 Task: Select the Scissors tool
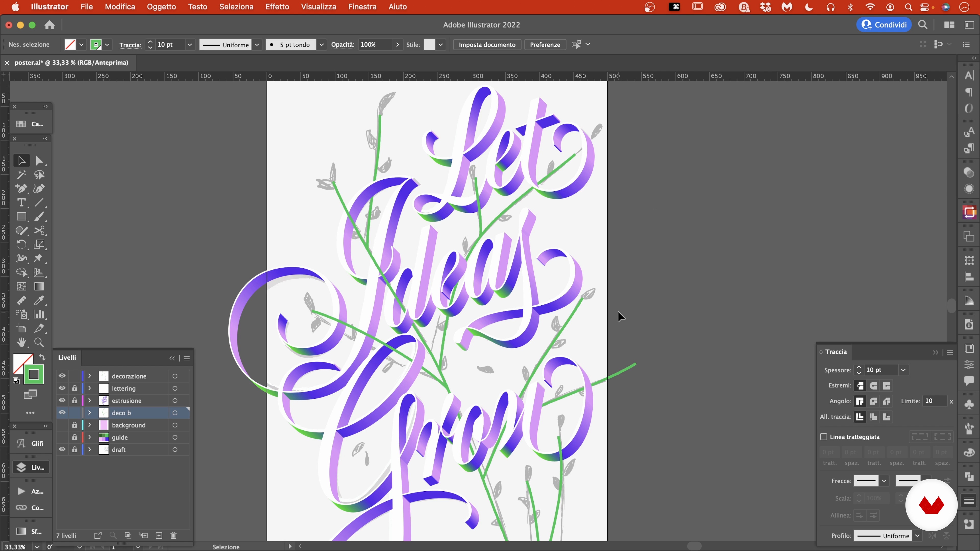[x=39, y=231]
